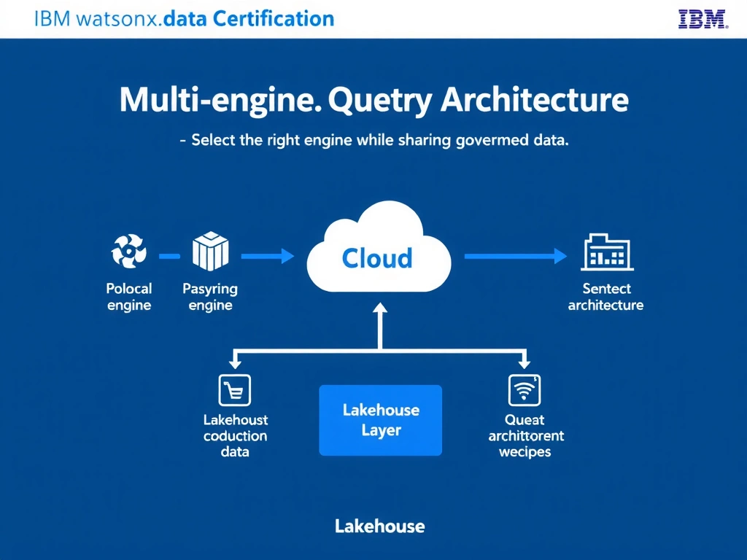Click the wifi signal icon above Queat
747x560 pixels.
525,390
